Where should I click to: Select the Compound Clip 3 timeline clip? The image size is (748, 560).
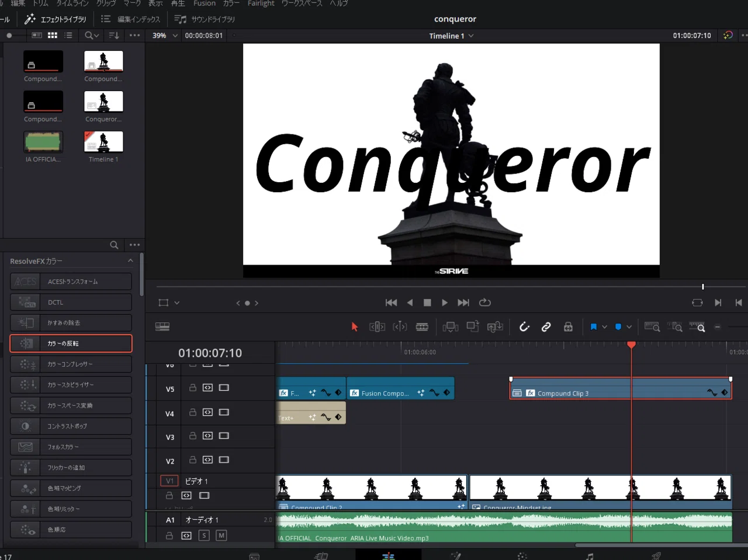621,388
